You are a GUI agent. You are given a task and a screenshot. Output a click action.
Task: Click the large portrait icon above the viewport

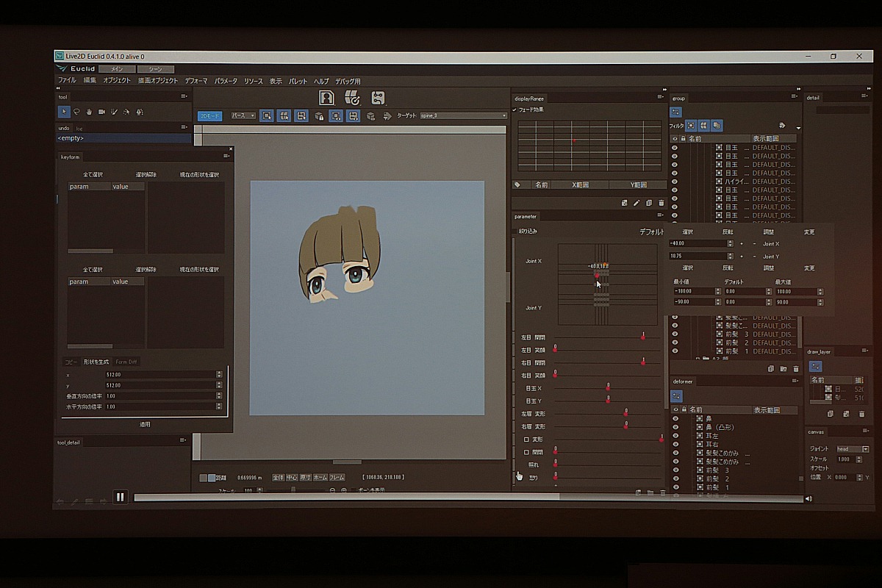tap(326, 98)
